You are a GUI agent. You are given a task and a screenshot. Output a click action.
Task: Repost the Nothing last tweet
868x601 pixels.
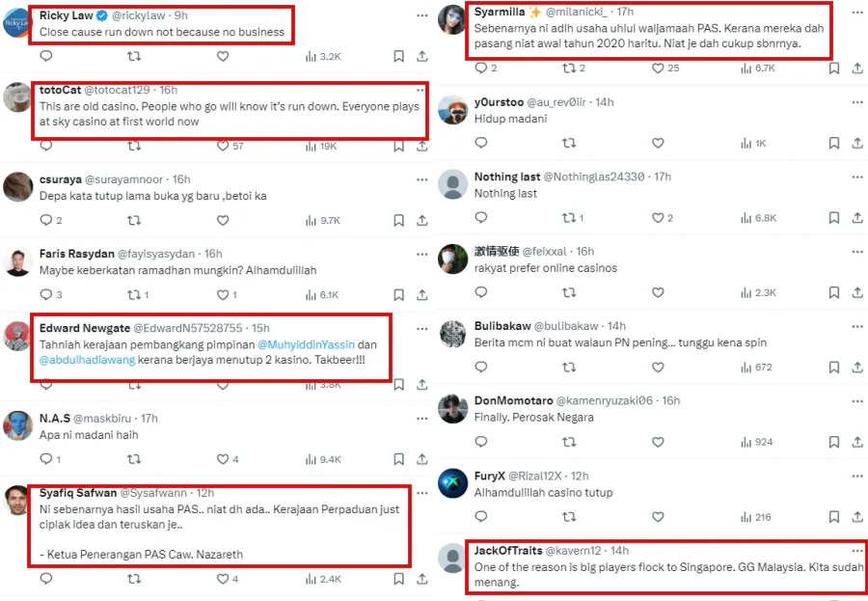point(569,218)
